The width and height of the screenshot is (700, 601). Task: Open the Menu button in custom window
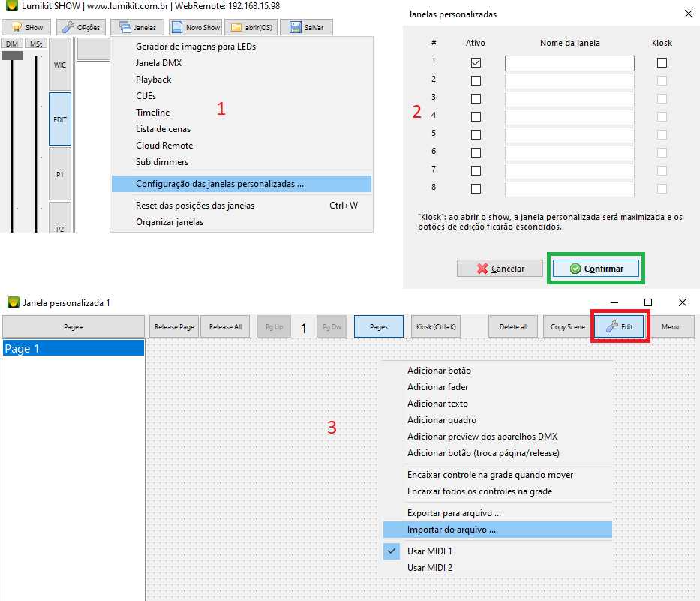[670, 327]
